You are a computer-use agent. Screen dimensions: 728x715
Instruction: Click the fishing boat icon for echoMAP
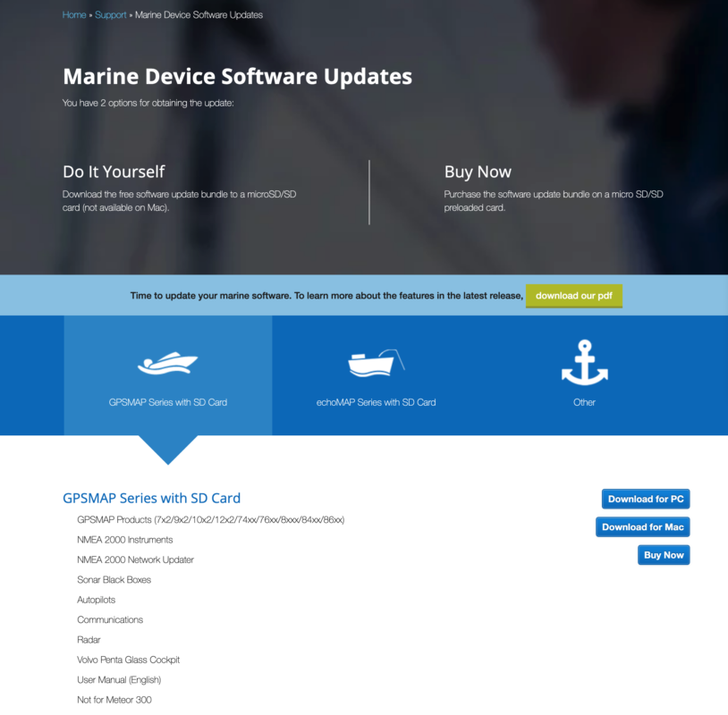pos(376,363)
